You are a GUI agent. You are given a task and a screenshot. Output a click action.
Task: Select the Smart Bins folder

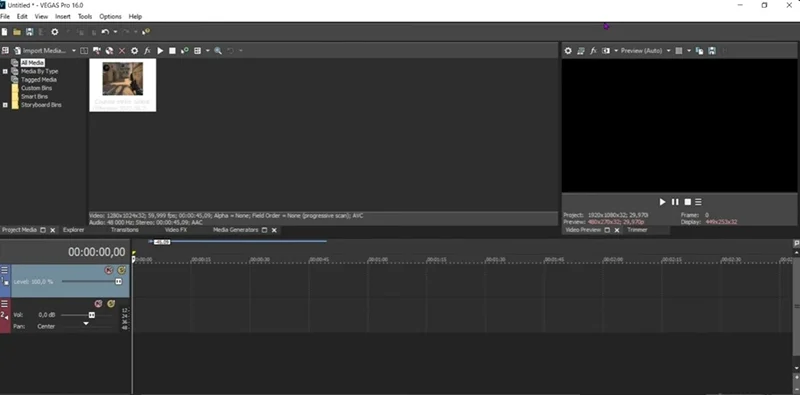pos(34,96)
